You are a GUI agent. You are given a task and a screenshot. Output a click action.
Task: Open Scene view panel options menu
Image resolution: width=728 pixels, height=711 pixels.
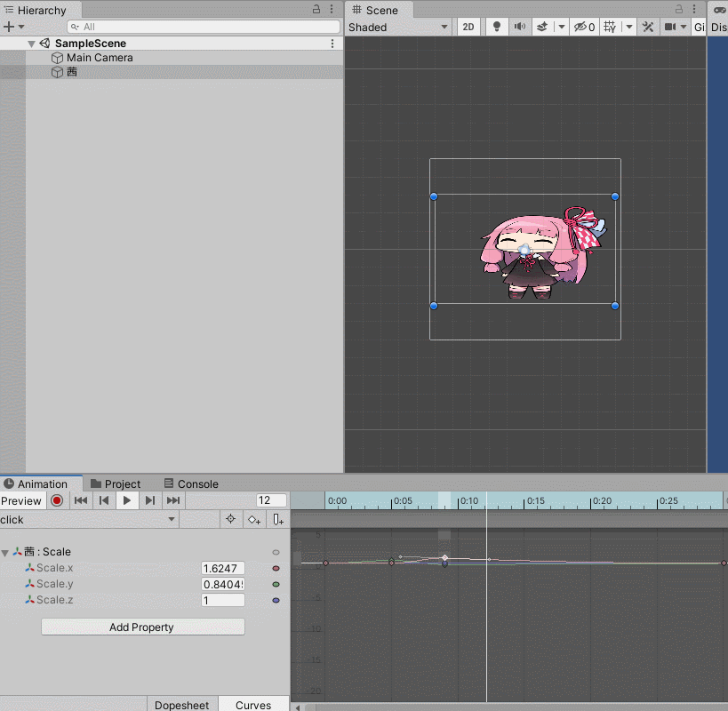pyautogui.click(x=694, y=9)
